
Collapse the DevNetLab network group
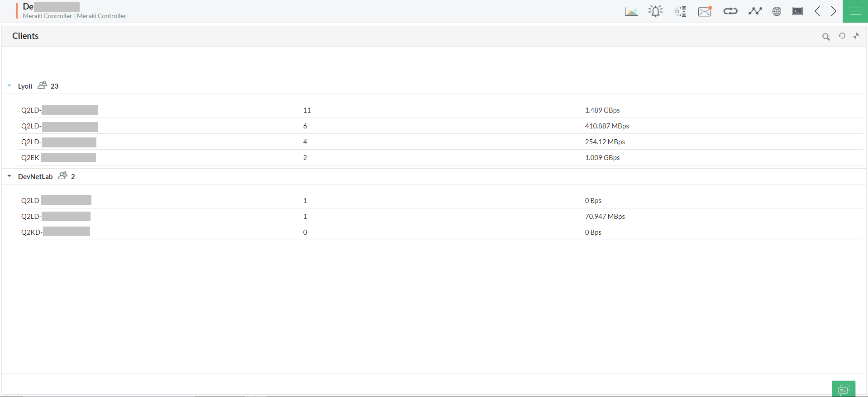[10, 176]
